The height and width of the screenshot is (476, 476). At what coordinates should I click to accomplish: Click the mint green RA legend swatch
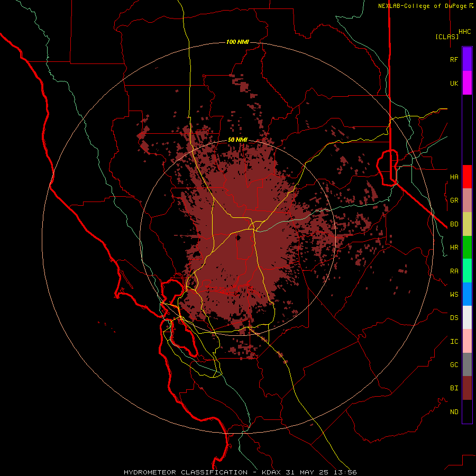click(x=467, y=271)
